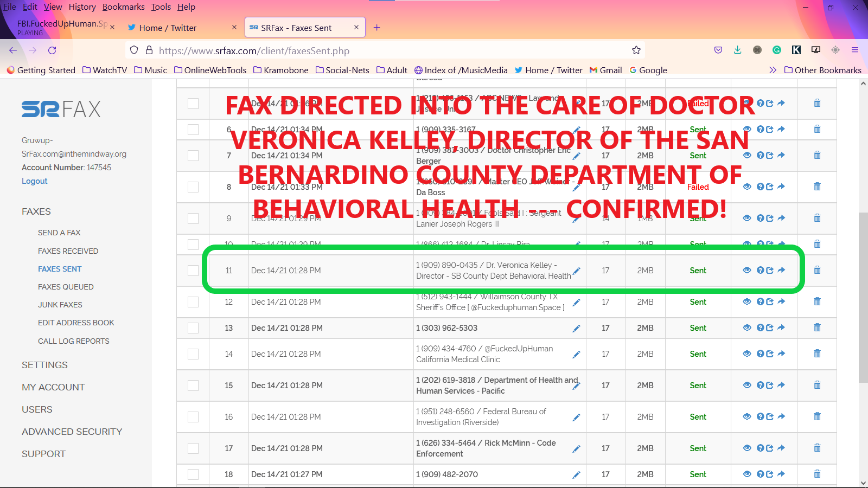Tick the checkbox for row 12
The height and width of the screenshot is (488, 868).
click(193, 302)
